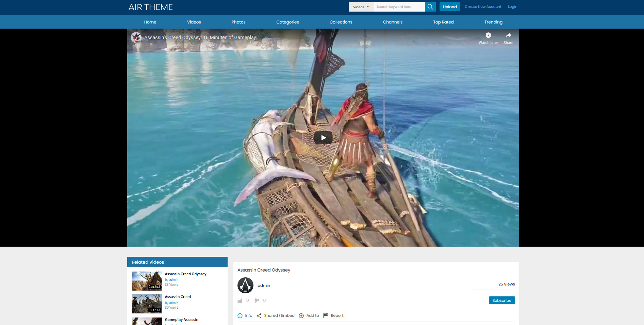Play the Assassin's Creed Odyssey video

click(323, 138)
